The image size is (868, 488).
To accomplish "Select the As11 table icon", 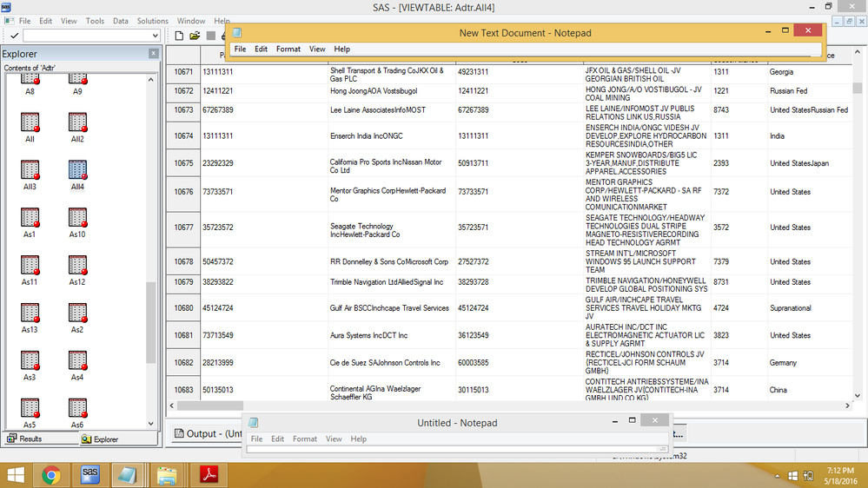I will 30,266.
